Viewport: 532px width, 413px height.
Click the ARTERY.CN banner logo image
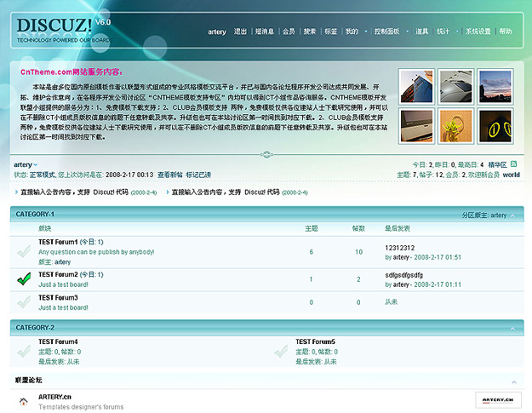pos(497,399)
